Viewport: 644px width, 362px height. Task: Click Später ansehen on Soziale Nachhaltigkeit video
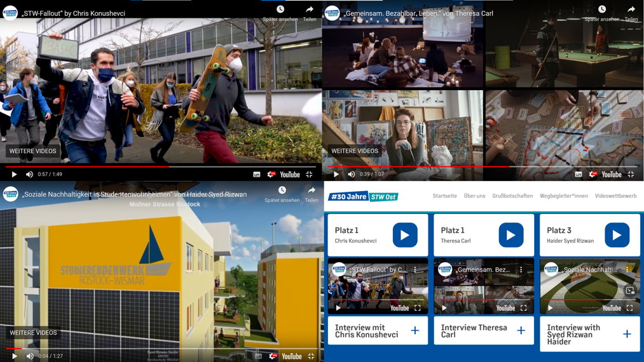282,194
